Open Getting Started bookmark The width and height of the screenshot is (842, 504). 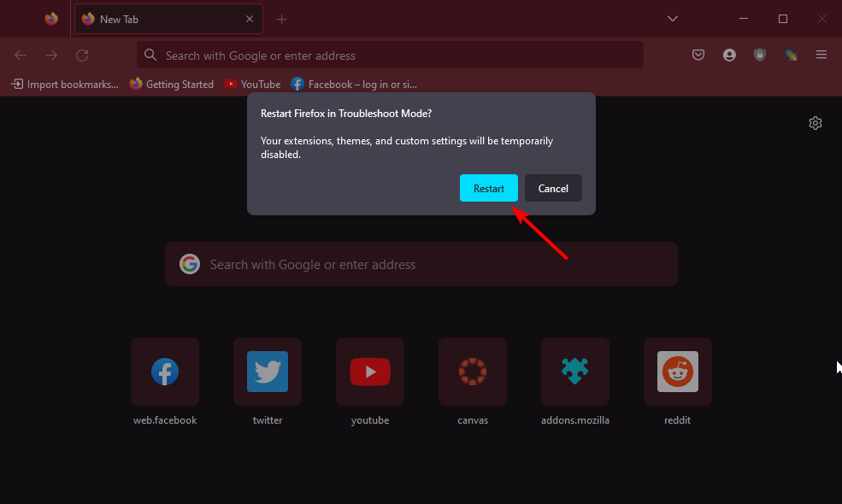click(171, 85)
